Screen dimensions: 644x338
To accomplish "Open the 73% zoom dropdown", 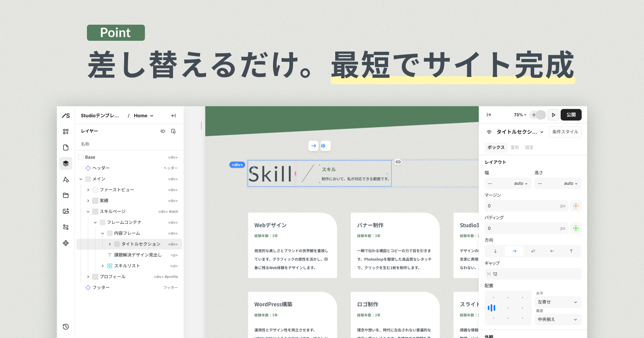I will [520, 115].
